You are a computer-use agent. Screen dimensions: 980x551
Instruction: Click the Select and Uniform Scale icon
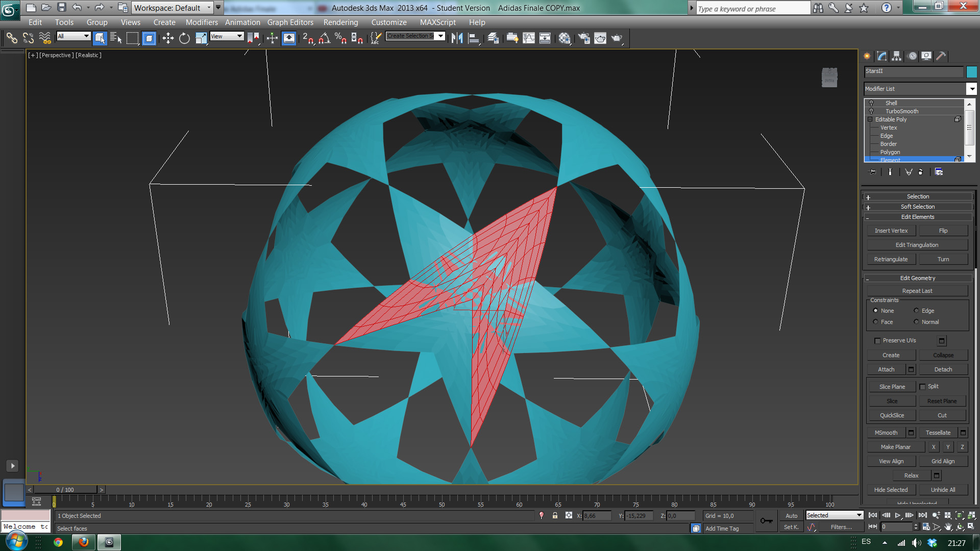click(x=201, y=38)
